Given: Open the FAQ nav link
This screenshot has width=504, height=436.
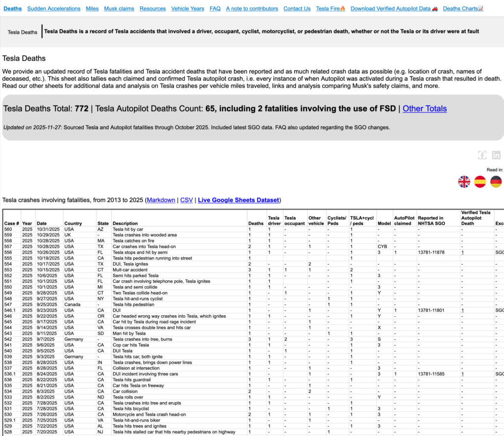Looking at the screenshot, I should click(x=215, y=9).
